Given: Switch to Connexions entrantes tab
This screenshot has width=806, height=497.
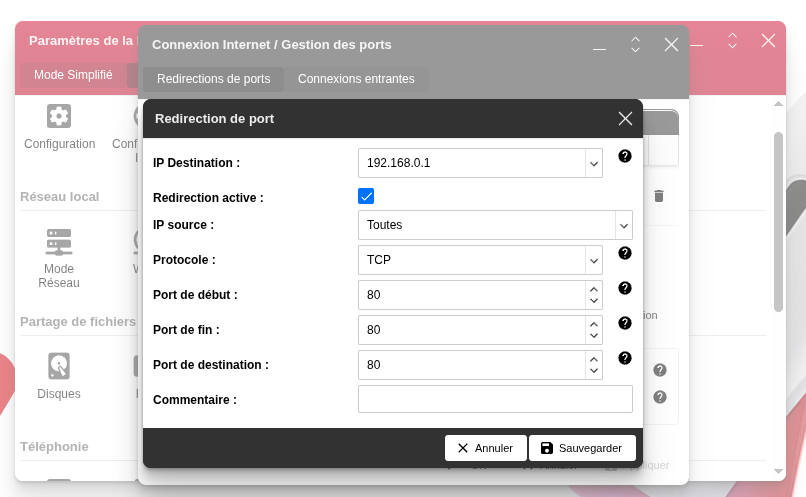Looking at the screenshot, I should point(356,79).
